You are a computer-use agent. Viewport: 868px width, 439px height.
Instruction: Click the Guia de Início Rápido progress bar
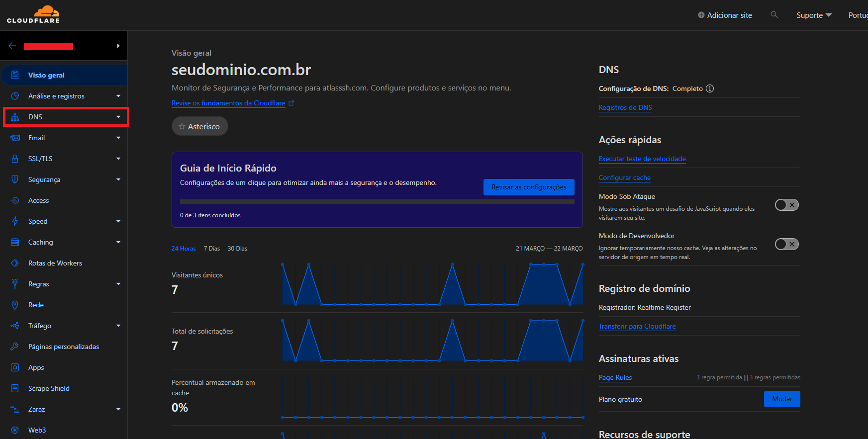coord(377,202)
